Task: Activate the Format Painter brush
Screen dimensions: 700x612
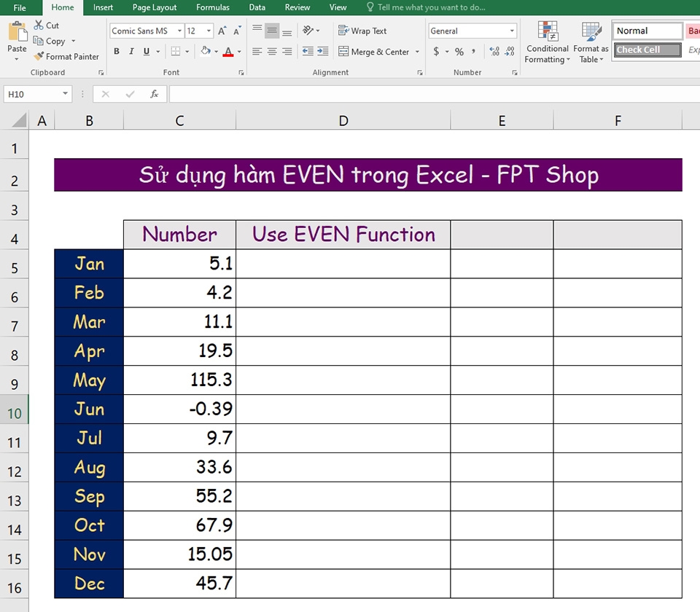Action: click(x=66, y=57)
